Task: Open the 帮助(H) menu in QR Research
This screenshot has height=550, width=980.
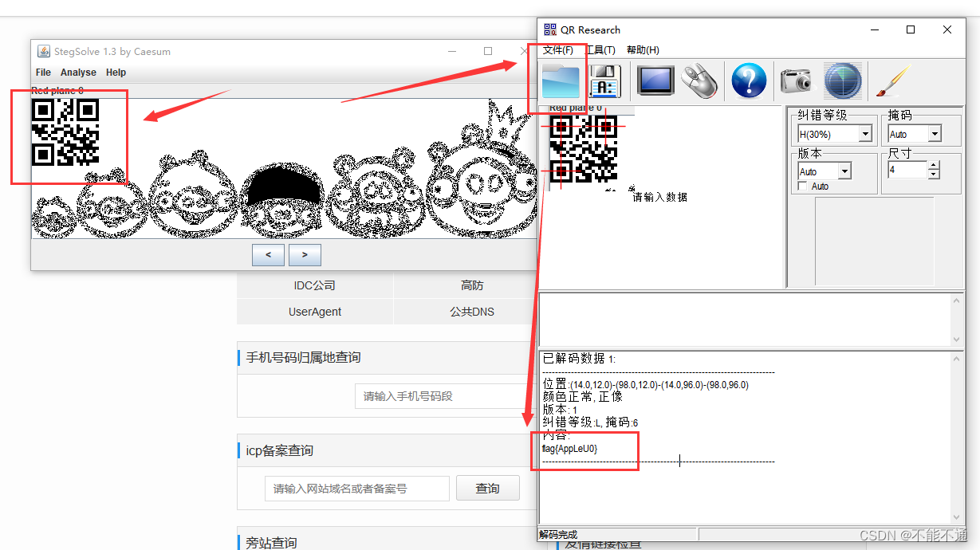Action: [643, 50]
